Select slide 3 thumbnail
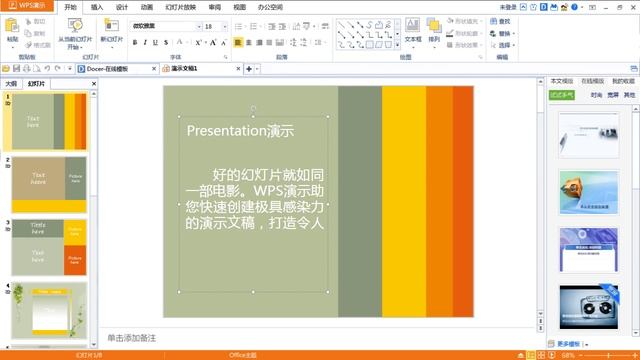Viewport: 640px width, 360px height. click(49, 247)
